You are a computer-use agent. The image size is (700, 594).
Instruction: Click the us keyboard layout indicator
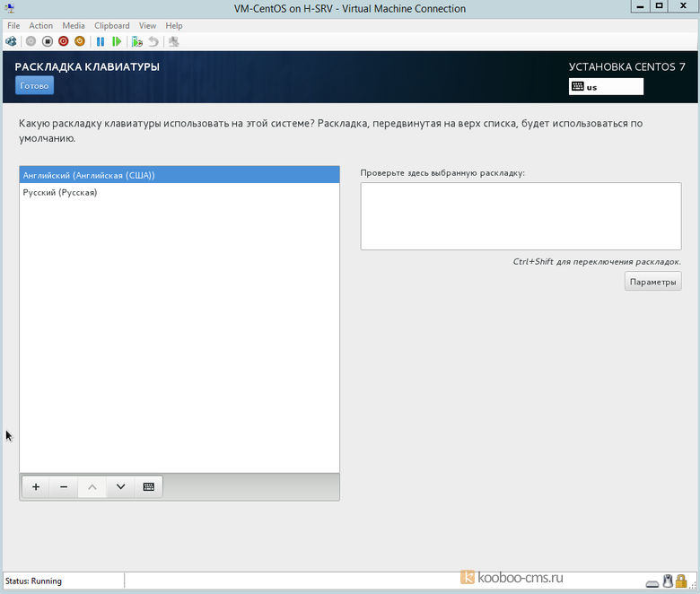(606, 86)
